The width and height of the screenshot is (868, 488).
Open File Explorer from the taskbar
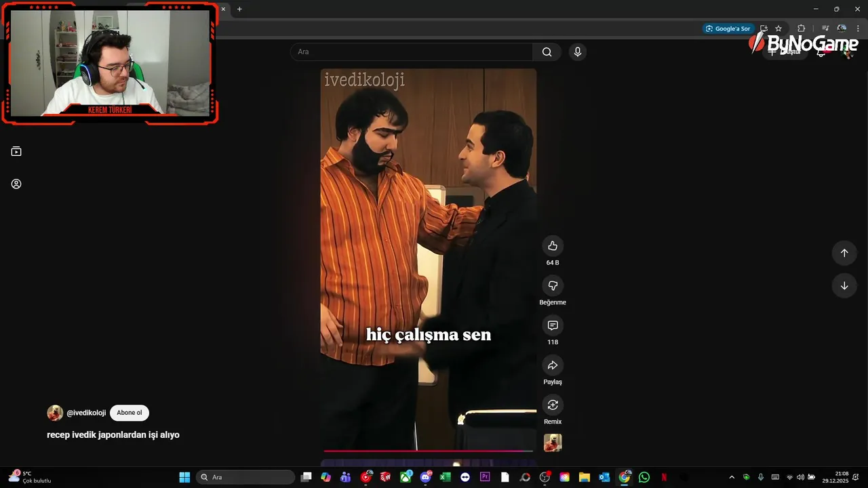585,477
